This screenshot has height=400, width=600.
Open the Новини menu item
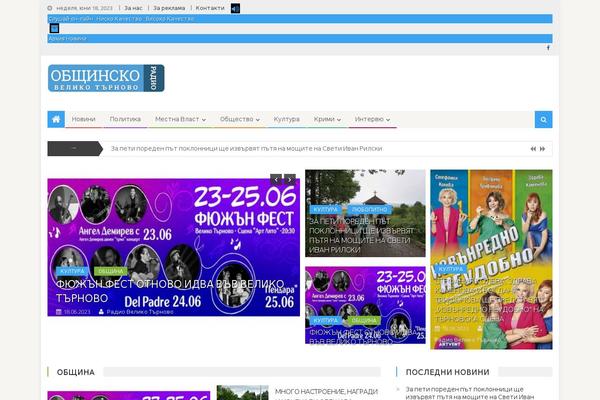click(83, 119)
